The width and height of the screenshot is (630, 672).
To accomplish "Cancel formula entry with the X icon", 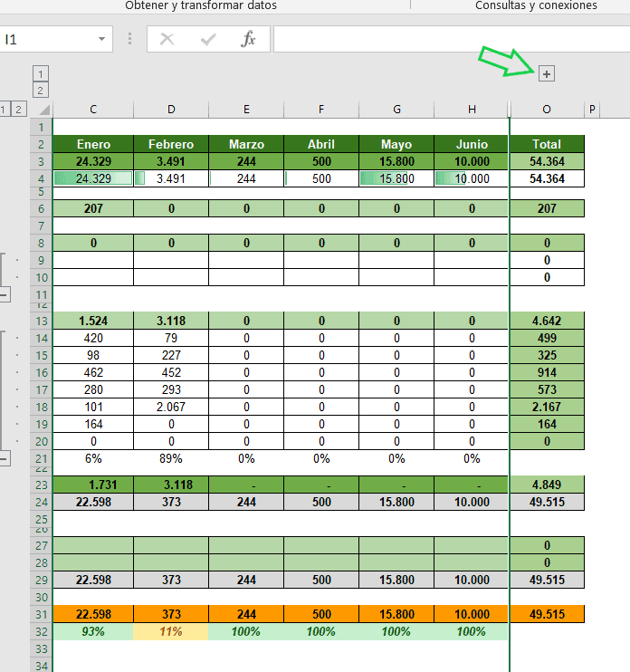I will (167, 40).
